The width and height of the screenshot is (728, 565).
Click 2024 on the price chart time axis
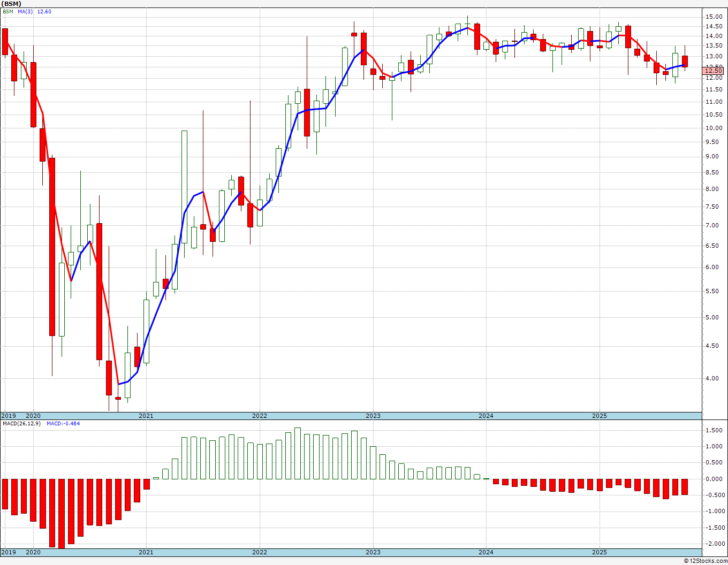[x=486, y=416]
